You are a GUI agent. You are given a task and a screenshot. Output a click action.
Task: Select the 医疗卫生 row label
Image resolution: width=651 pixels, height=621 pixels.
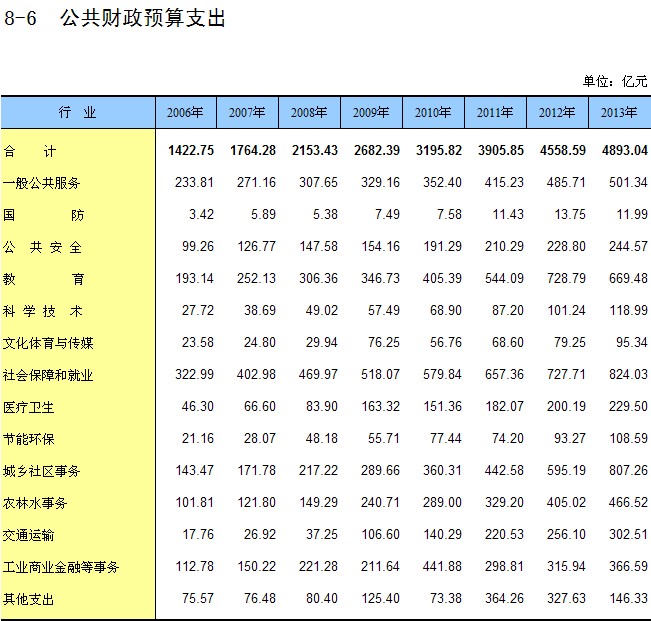pos(28,407)
